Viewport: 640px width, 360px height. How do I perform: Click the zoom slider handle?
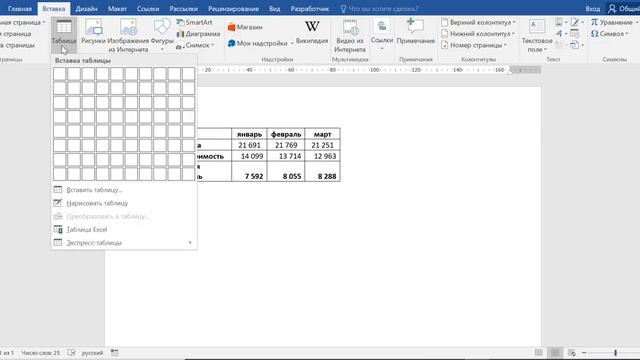pyautogui.click(x=616, y=353)
